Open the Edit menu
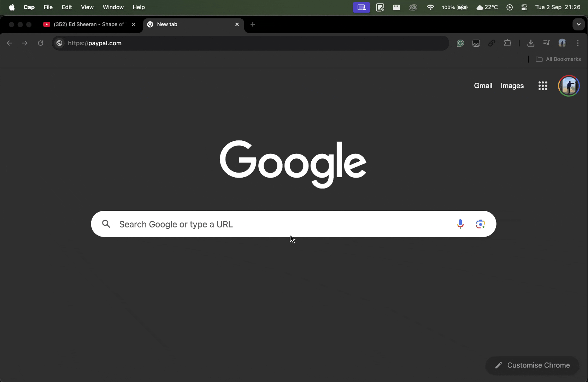 point(67,7)
